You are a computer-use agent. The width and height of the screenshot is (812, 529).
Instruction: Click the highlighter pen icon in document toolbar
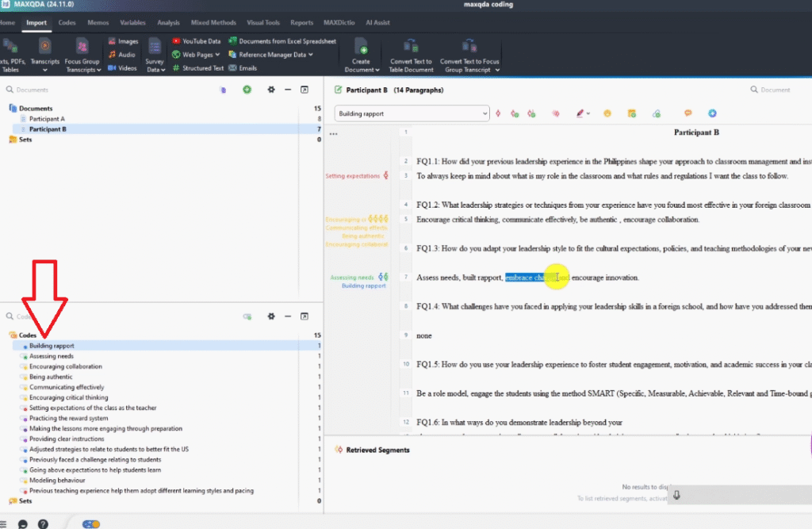(579, 113)
